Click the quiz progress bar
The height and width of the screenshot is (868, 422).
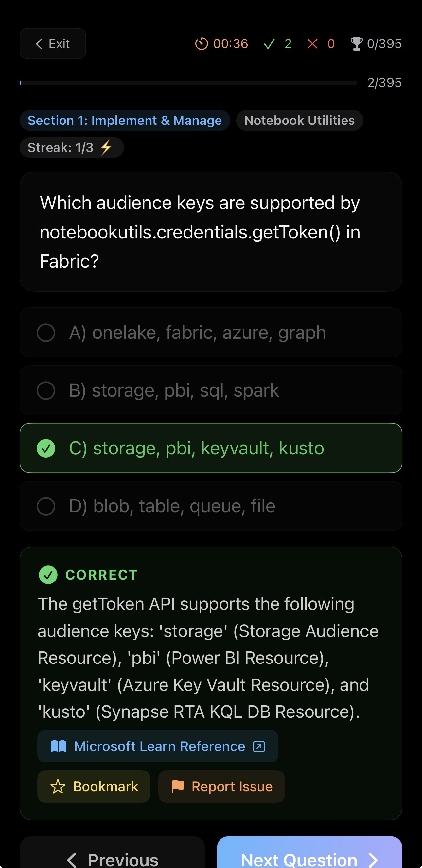188,83
